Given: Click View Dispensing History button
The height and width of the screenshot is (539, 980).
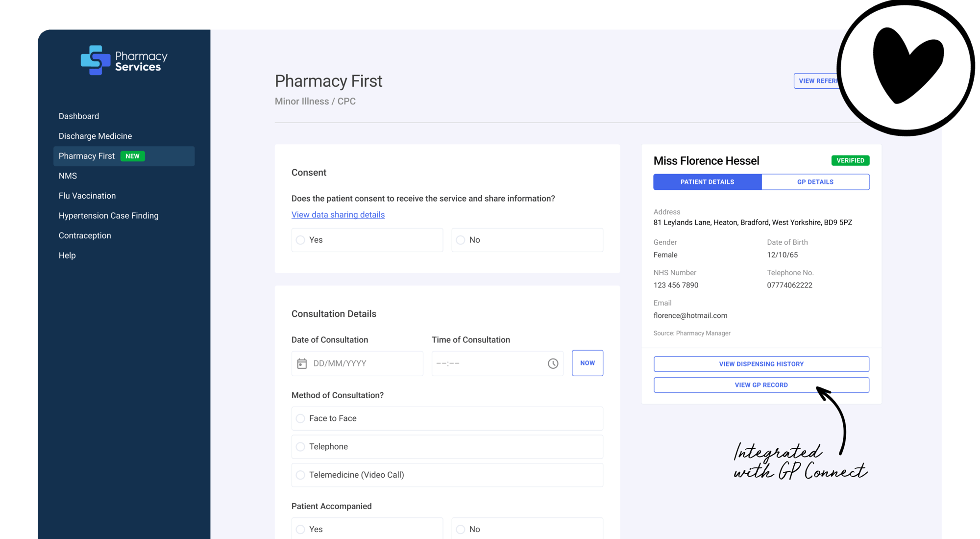Looking at the screenshot, I should pyautogui.click(x=760, y=364).
